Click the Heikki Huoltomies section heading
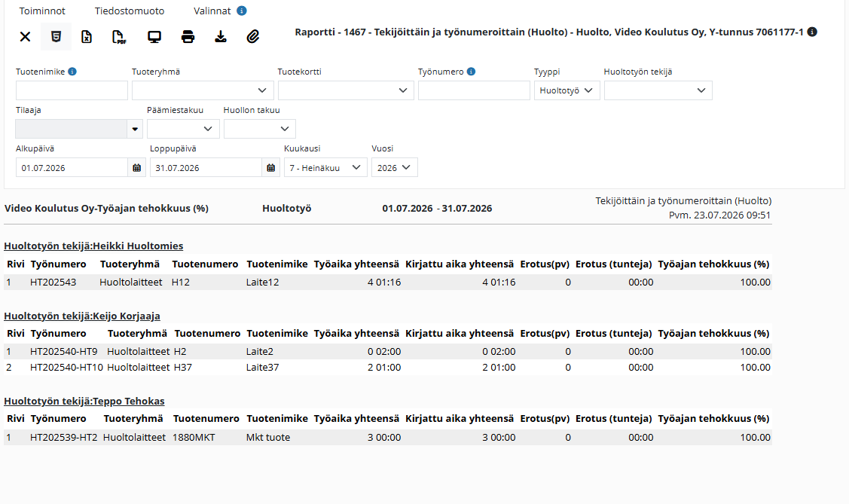This screenshot has height=504, width=849. click(x=93, y=246)
